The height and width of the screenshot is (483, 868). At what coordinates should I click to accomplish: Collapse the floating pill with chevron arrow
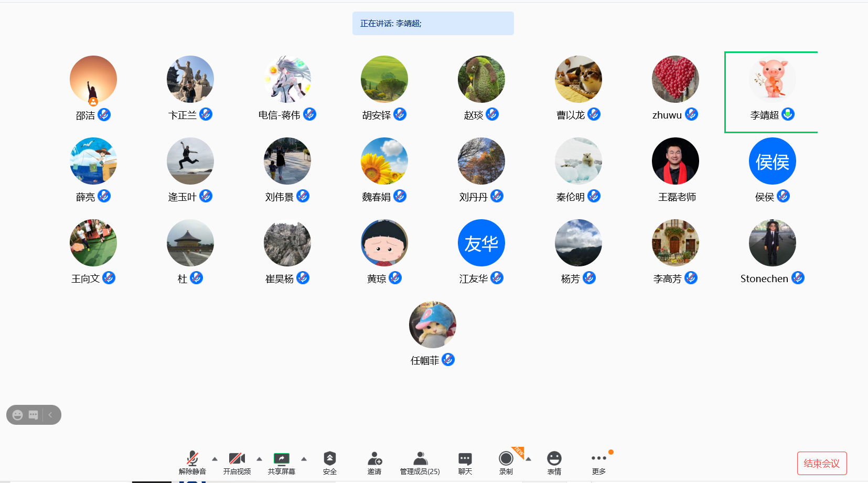click(x=50, y=415)
